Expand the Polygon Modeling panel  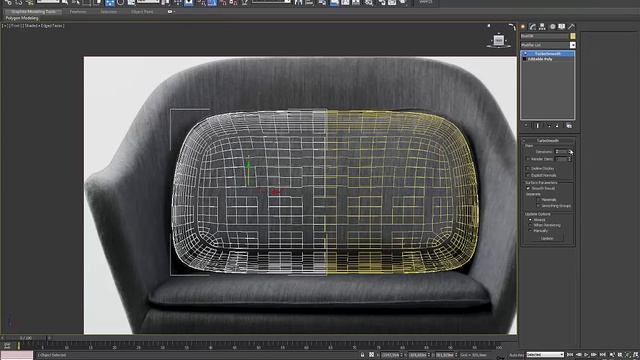tap(22, 18)
